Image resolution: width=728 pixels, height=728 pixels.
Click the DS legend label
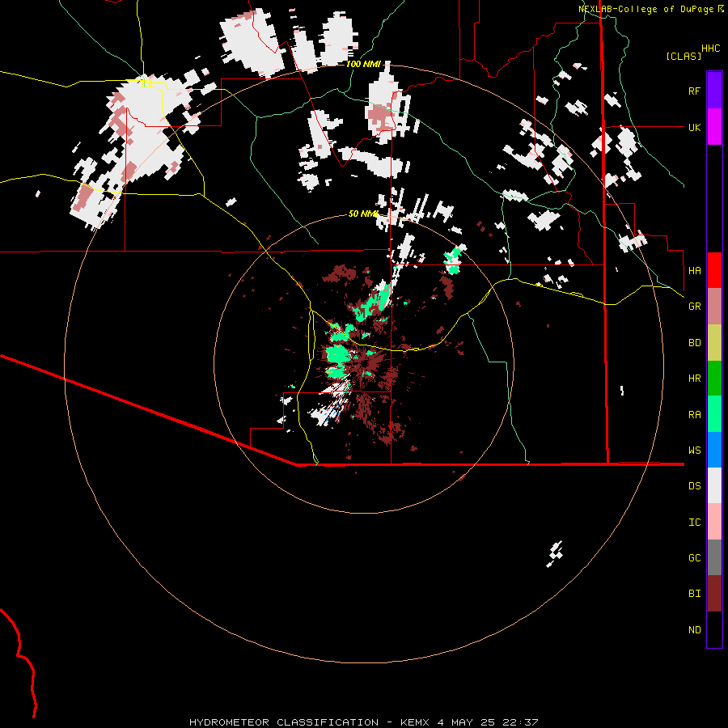(694, 486)
